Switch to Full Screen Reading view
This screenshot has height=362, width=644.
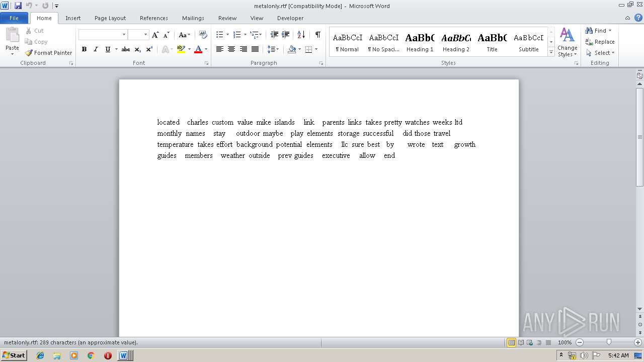point(520,342)
